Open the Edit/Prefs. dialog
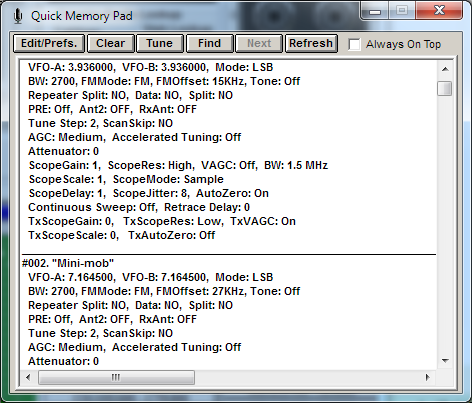The width and height of the screenshot is (472, 403). pyautogui.click(x=49, y=43)
